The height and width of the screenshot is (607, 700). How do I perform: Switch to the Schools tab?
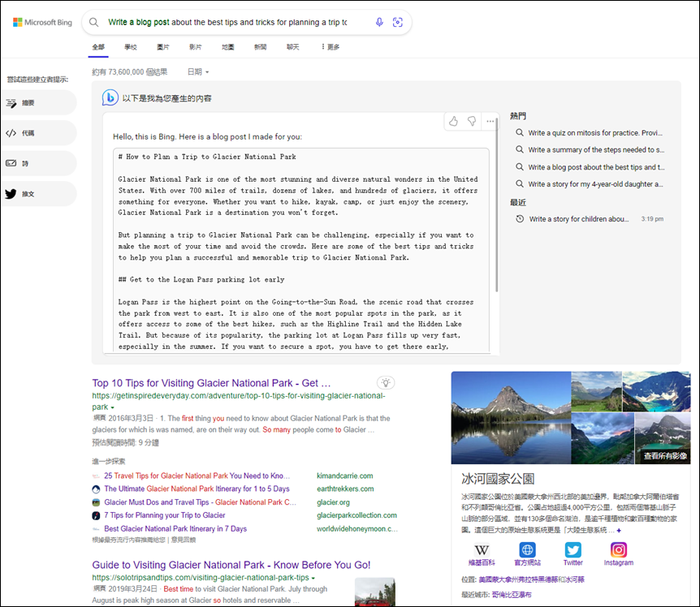click(131, 47)
